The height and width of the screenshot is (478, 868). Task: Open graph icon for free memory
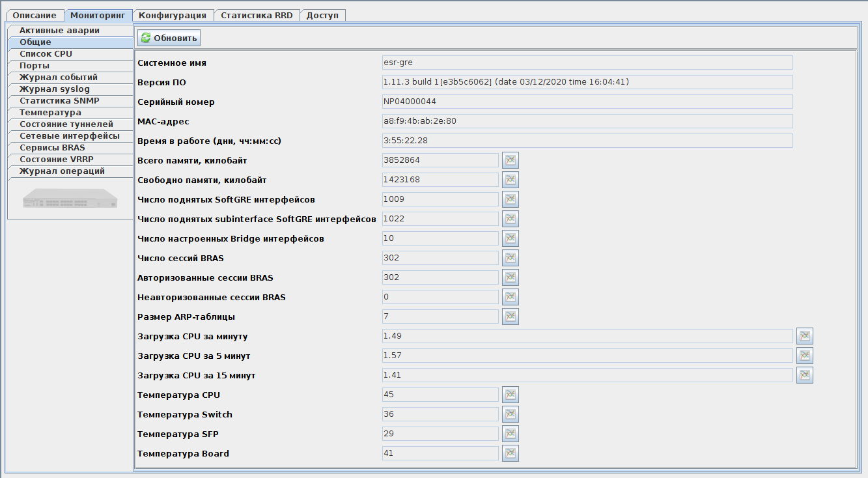pos(511,180)
